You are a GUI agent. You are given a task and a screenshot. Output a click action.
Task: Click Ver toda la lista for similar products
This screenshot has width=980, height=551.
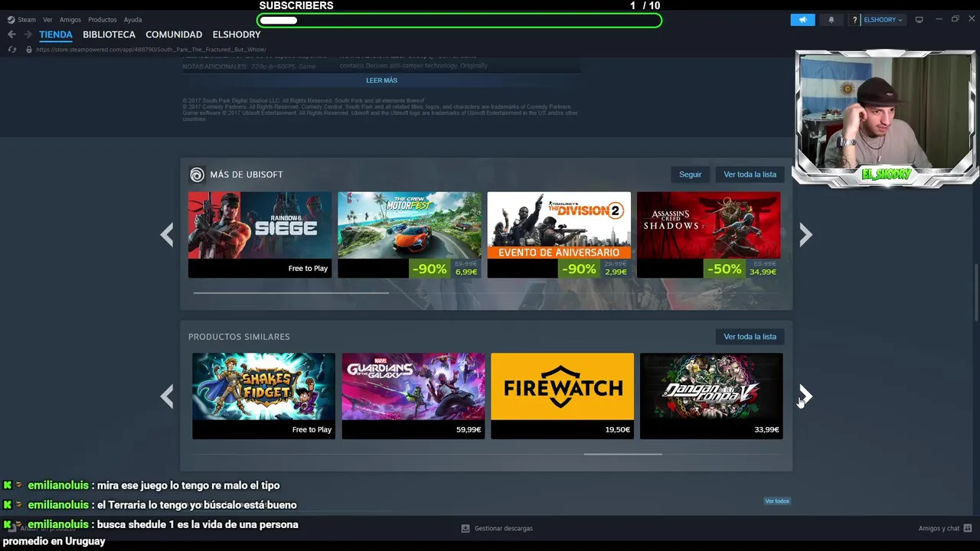(750, 337)
